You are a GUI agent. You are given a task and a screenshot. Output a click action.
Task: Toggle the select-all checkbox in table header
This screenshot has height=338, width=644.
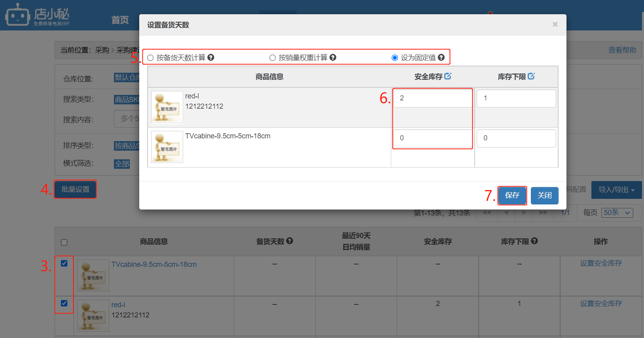64,242
